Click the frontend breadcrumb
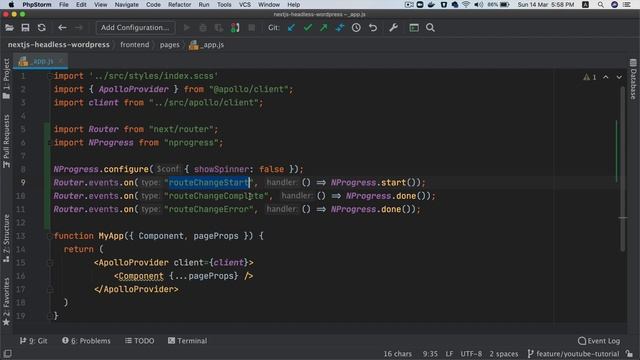Image resolution: width=640 pixels, height=360 pixels. [135, 45]
